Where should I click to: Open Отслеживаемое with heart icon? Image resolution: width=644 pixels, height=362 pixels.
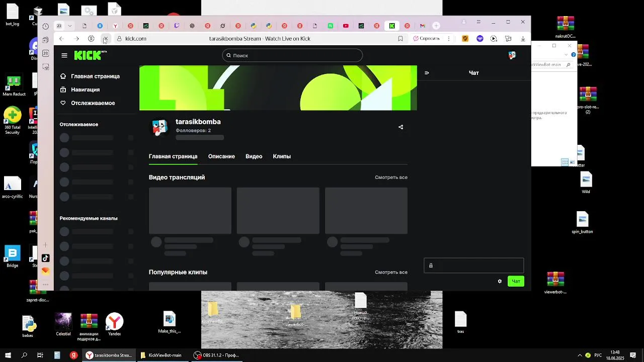click(x=87, y=103)
